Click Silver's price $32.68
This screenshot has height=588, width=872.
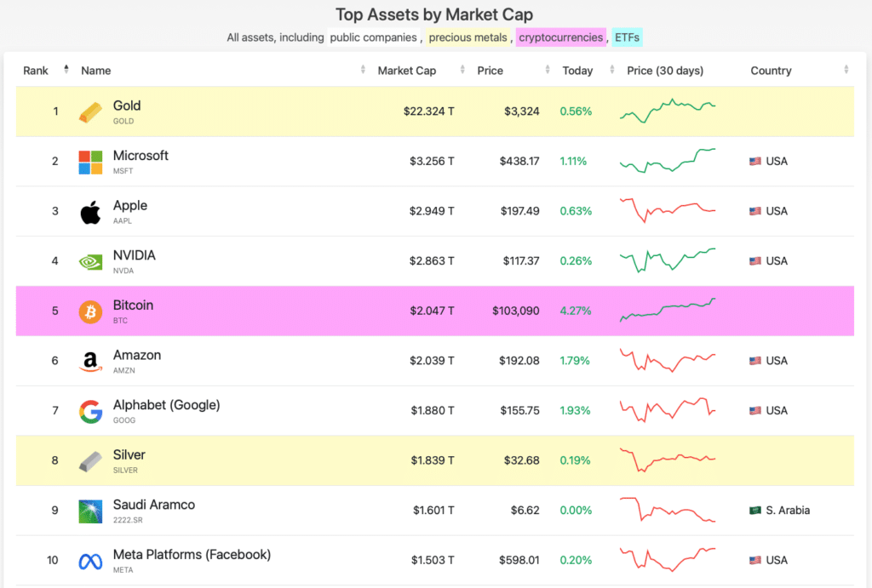pos(522,460)
